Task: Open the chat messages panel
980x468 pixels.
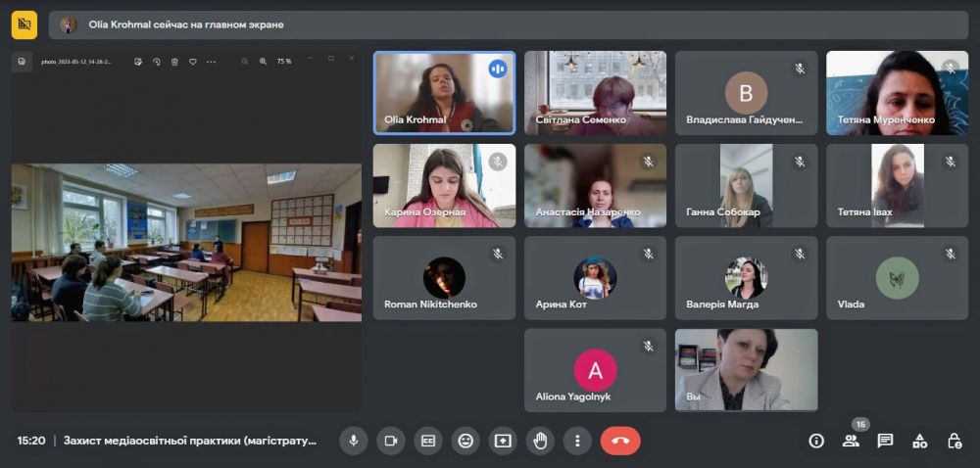Action: click(x=885, y=441)
